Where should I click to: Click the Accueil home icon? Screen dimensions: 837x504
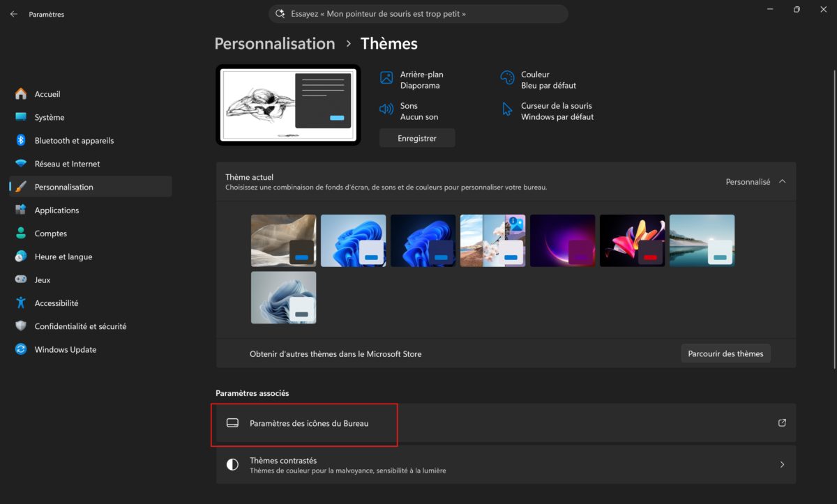click(21, 94)
